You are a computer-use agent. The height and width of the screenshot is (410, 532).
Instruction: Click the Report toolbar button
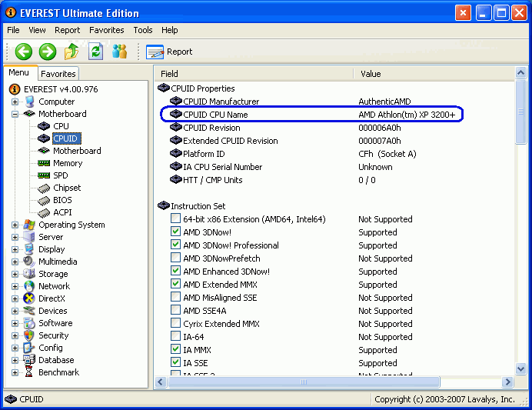tap(169, 52)
